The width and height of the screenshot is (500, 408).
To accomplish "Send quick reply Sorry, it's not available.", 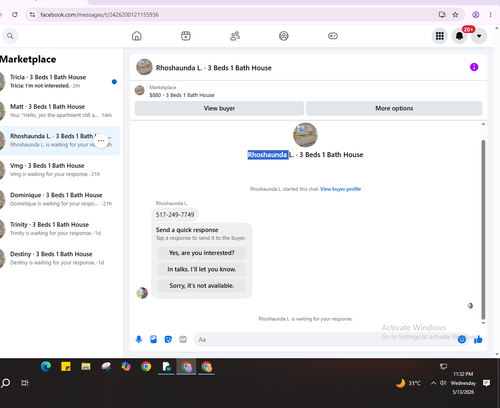I will (202, 285).
